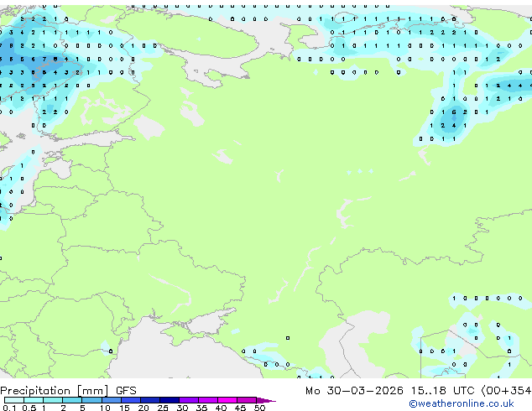Image resolution: width=532 pixels, height=411 pixels.
Task: Choose the 20–25 mm dark blue legend swatch
Action: (x=150, y=400)
